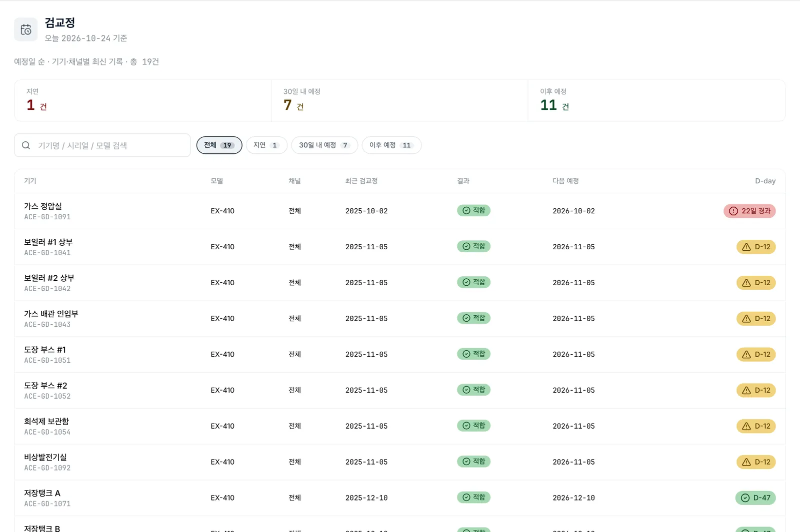This screenshot has height=532, width=800.
Task: Click next due date 2026-10-02
Action: tap(573, 211)
